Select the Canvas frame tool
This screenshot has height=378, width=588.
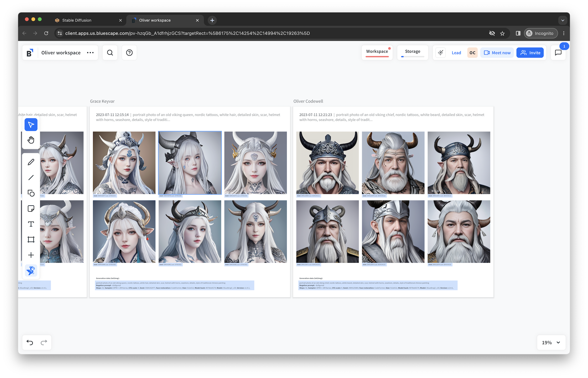[31, 239]
